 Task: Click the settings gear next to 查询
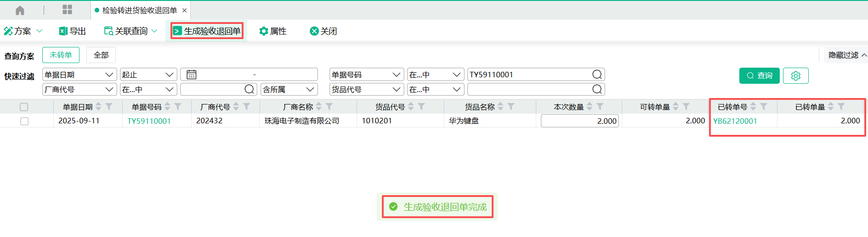pos(795,75)
